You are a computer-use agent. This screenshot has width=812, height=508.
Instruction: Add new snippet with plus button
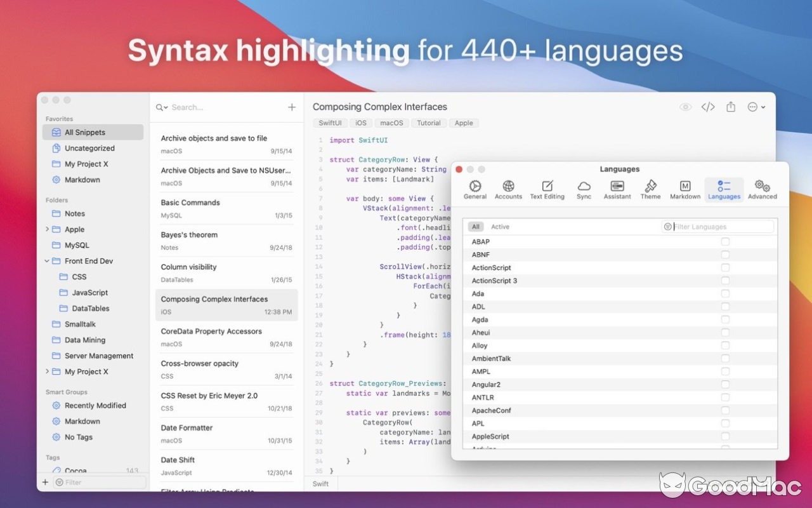[x=292, y=107]
